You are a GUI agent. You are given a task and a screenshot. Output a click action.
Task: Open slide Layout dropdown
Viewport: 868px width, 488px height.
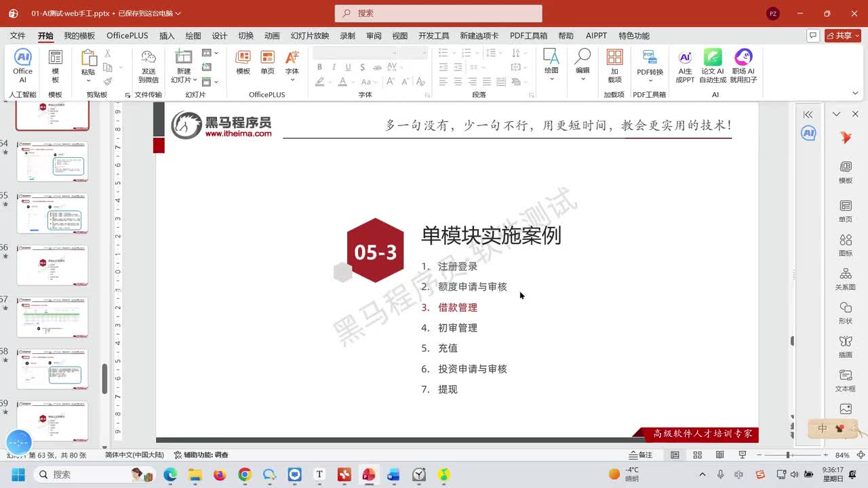click(210, 53)
